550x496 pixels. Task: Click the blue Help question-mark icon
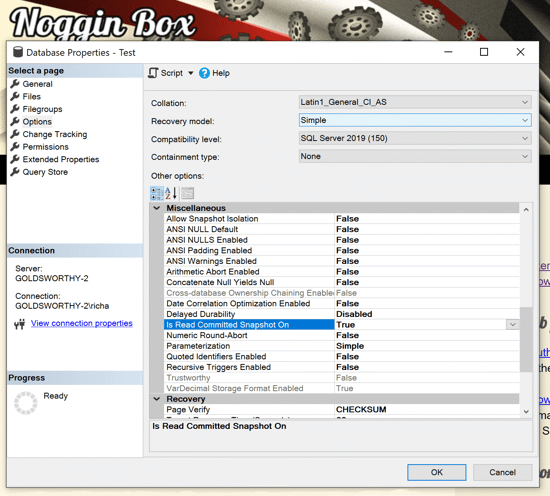coord(204,73)
